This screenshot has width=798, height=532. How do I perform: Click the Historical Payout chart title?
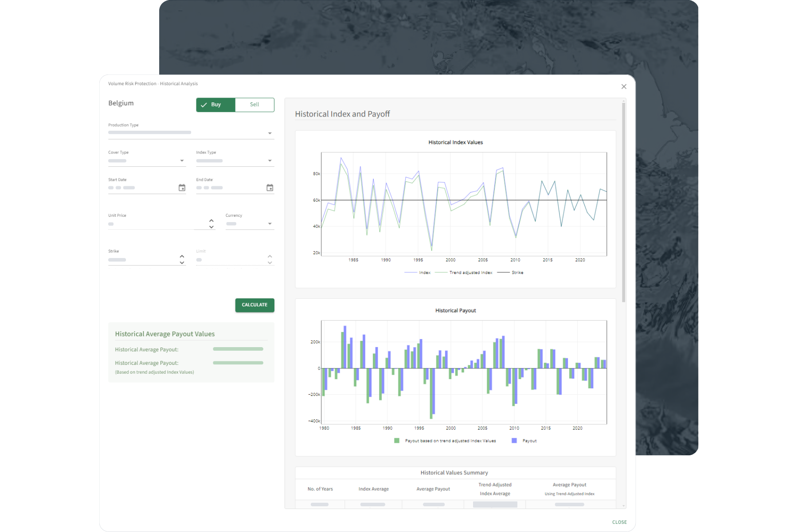[455, 310]
